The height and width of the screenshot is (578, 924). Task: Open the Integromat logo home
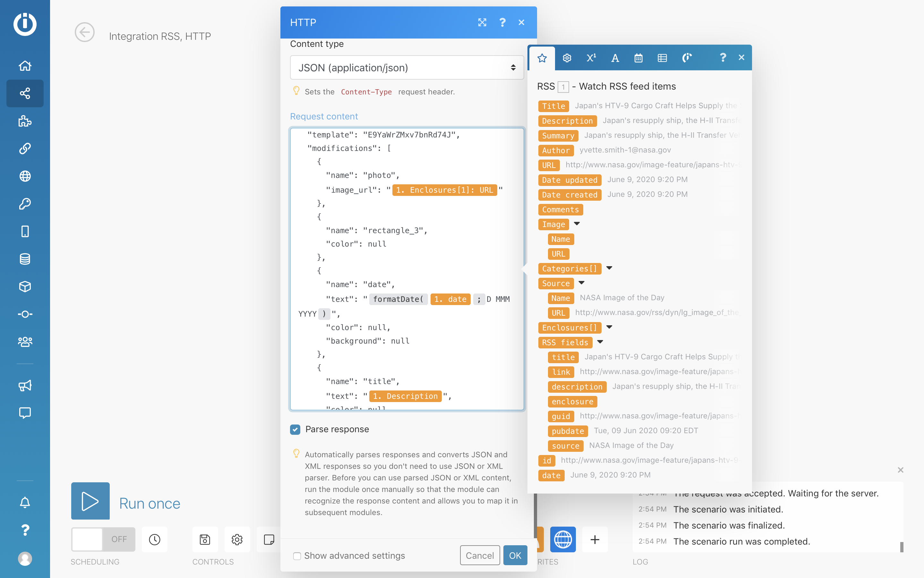point(25,24)
